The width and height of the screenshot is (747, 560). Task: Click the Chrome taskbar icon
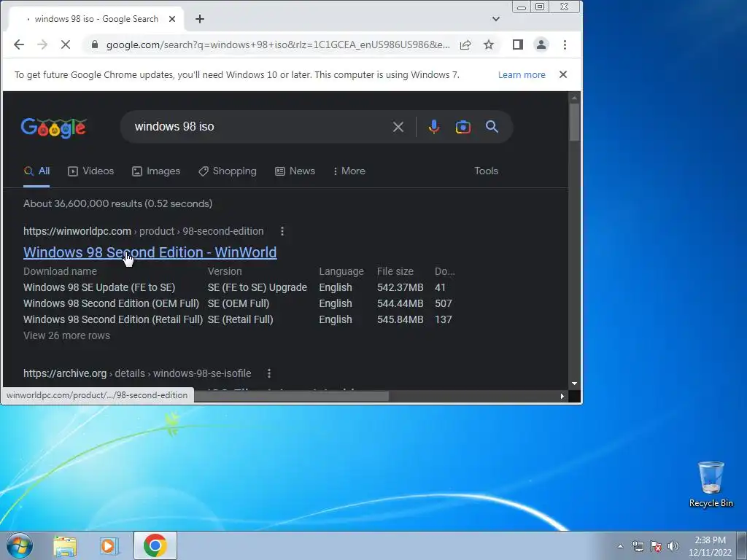(155, 545)
